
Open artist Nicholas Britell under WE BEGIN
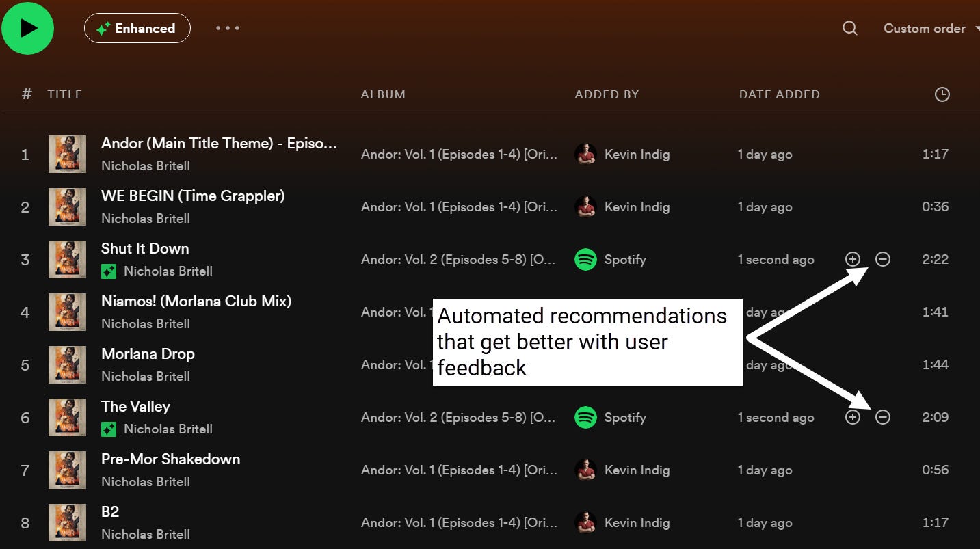(x=146, y=219)
